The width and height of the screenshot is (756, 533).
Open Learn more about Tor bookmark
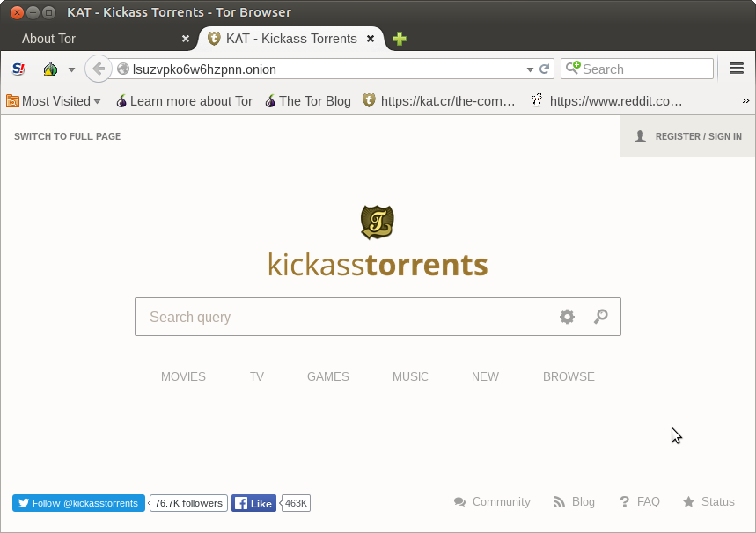[185, 101]
